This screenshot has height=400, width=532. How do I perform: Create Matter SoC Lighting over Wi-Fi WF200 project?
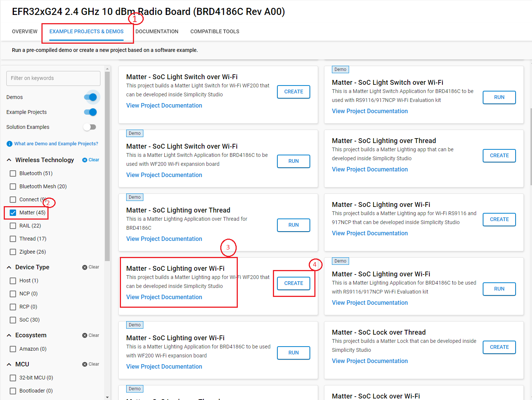[x=293, y=283]
